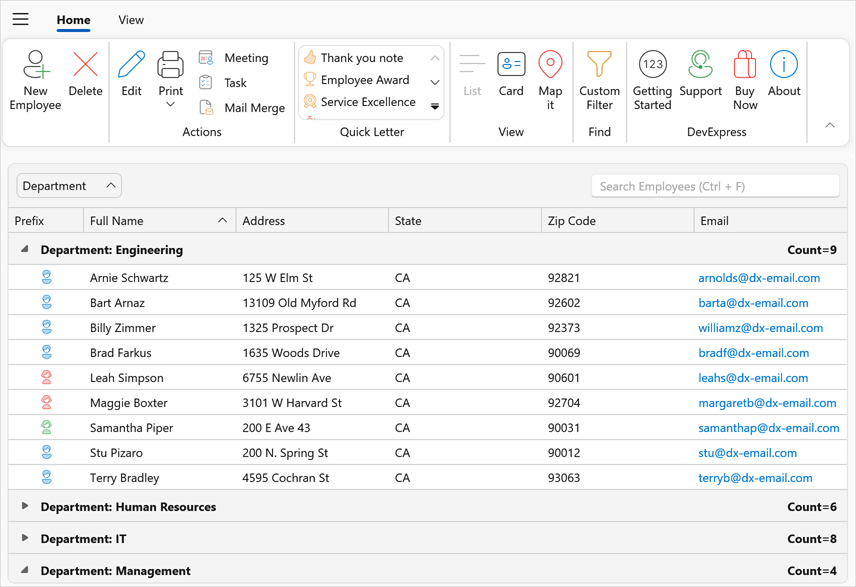Image resolution: width=856 pixels, height=587 pixels.
Task: Click the Search Employees field
Action: point(714,186)
